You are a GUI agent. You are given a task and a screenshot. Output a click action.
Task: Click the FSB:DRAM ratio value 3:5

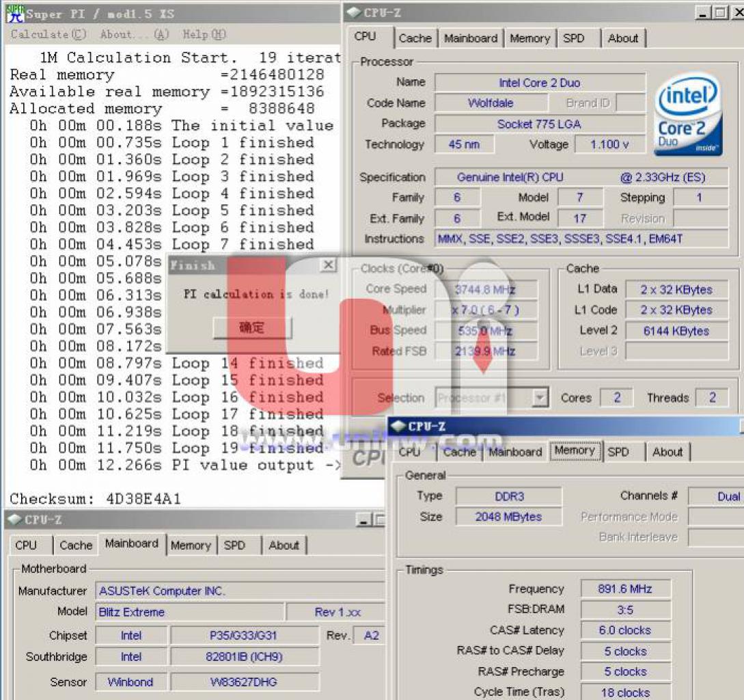click(625, 610)
